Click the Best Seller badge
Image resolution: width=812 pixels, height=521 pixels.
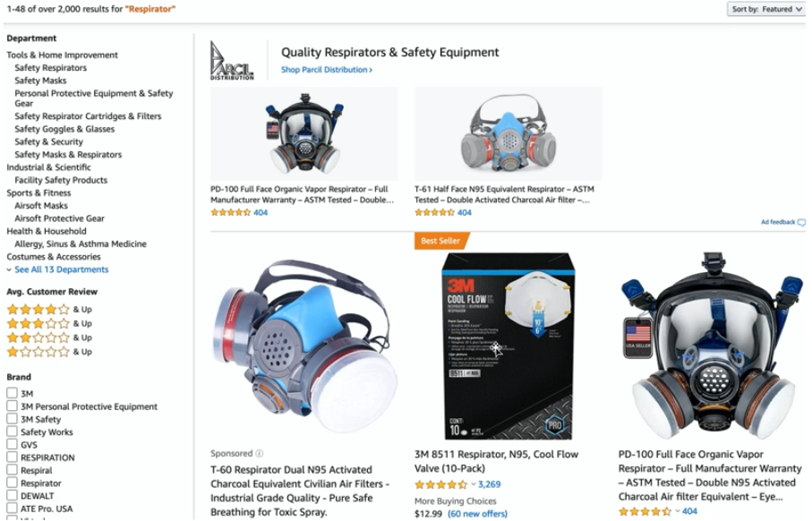[x=441, y=241]
